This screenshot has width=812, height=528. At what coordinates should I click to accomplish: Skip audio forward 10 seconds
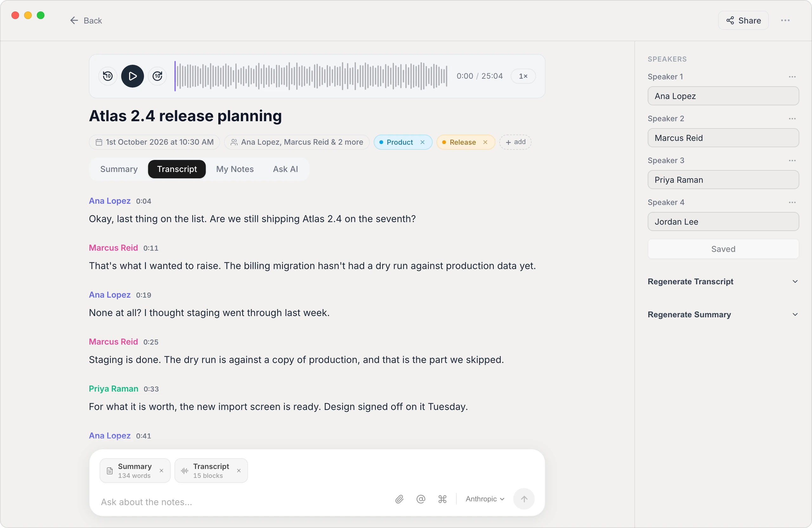157,76
